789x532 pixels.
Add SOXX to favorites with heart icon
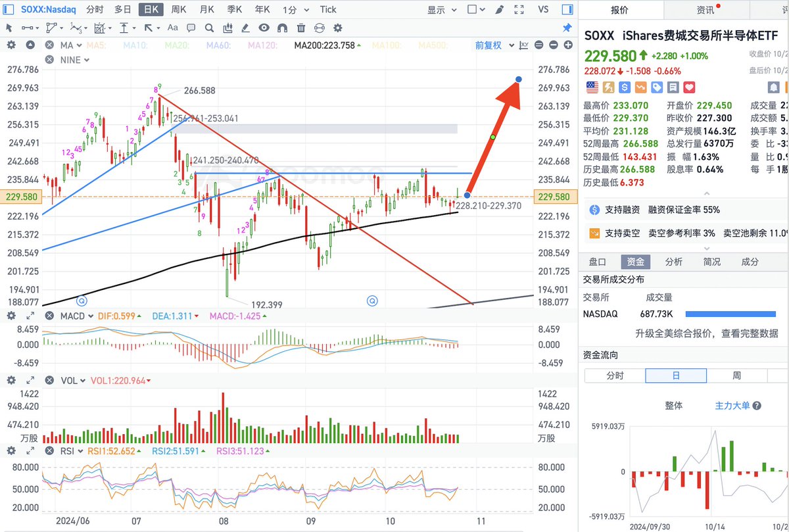[x=689, y=87]
